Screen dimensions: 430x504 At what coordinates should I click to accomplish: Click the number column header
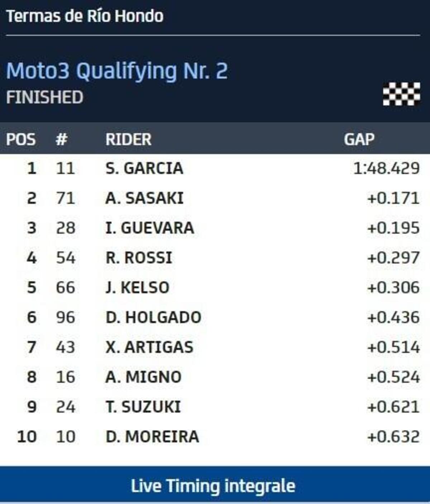coord(62,139)
